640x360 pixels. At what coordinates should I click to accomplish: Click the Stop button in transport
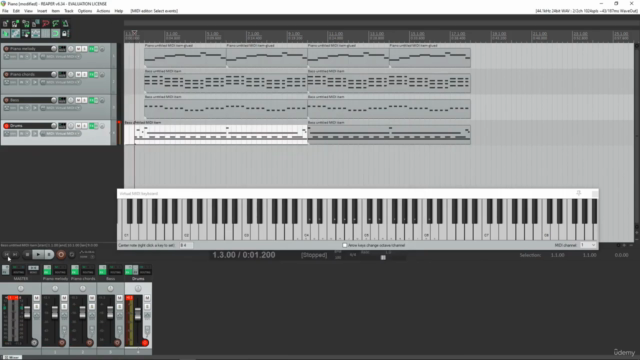(x=27, y=255)
